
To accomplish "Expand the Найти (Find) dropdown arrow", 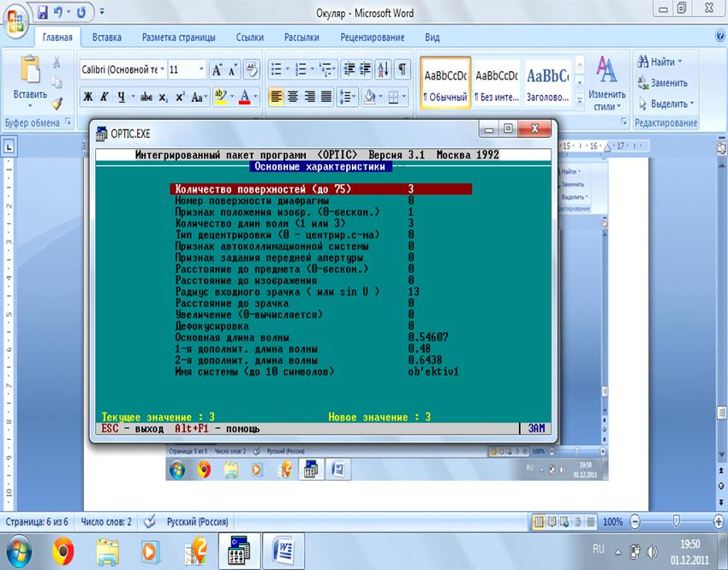I will [x=680, y=62].
